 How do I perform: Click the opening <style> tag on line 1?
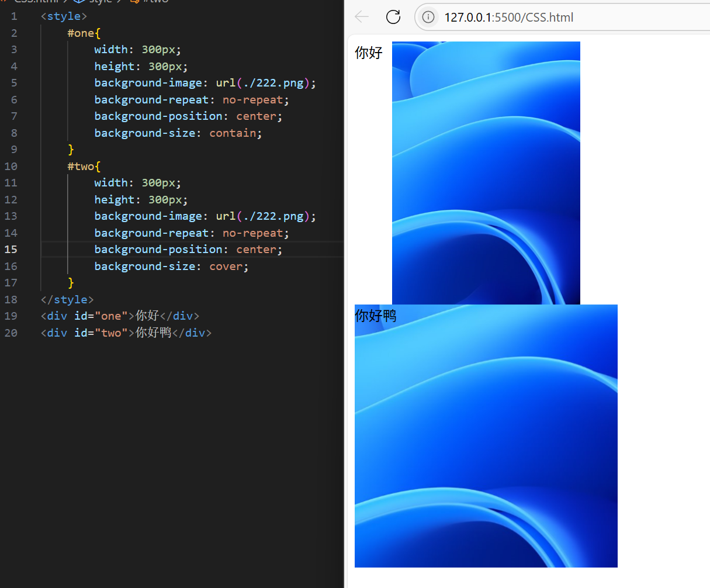click(x=64, y=16)
